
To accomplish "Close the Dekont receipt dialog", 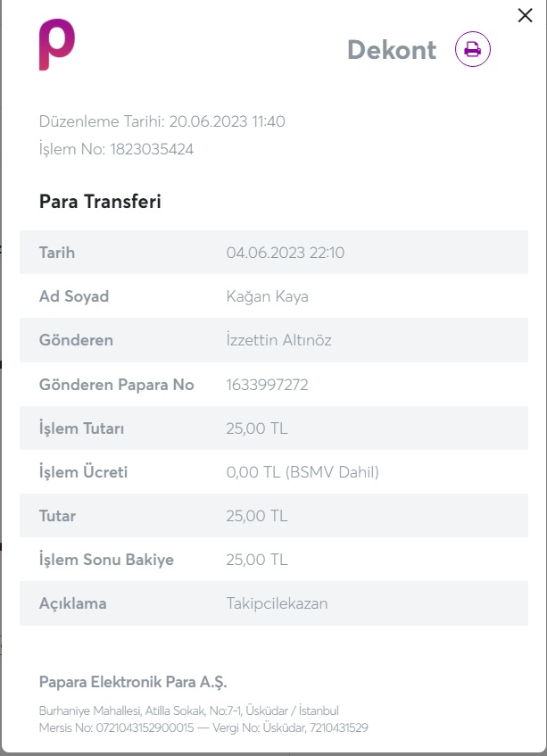I will pyautogui.click(x=525, y=15).
